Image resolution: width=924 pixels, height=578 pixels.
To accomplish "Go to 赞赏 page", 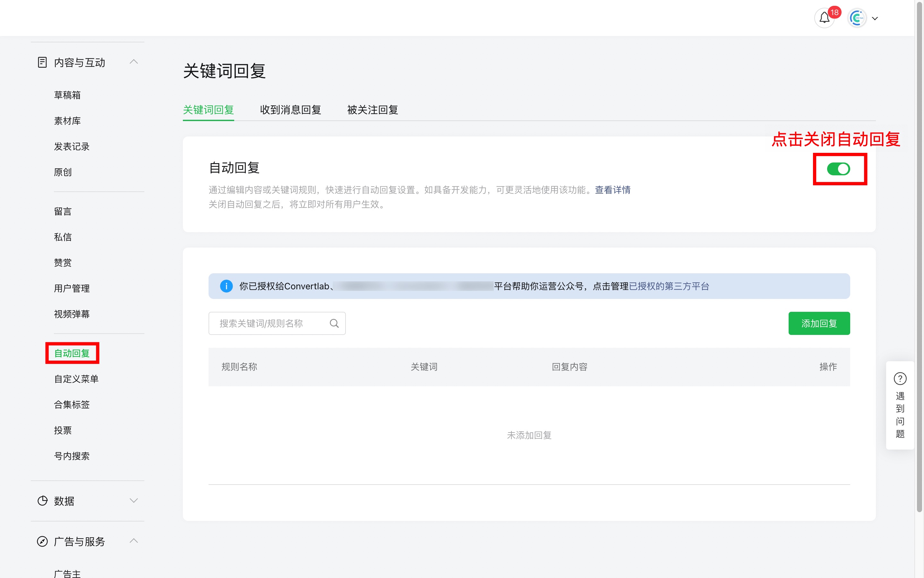I will pos(63,263).
